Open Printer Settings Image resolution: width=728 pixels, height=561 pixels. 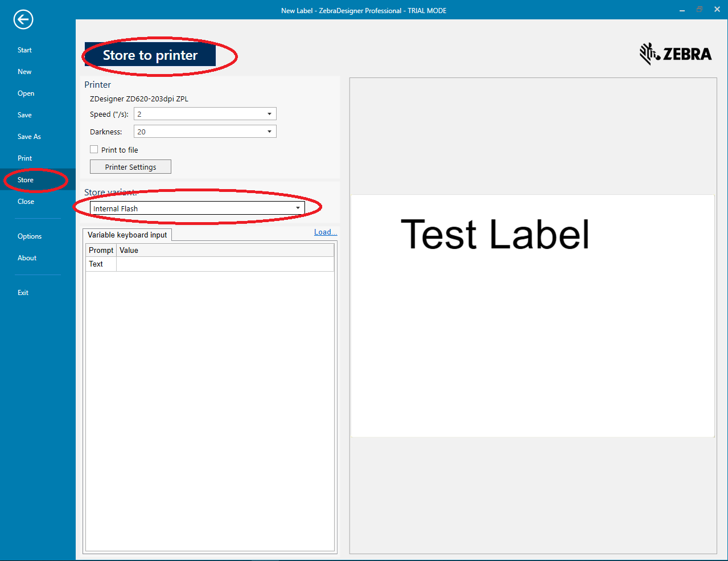[x=130, y=166]
